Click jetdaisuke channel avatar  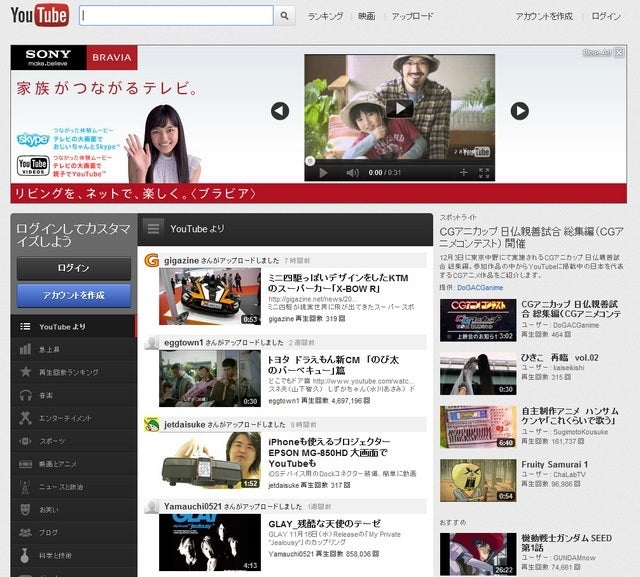(x=151, y=424)
